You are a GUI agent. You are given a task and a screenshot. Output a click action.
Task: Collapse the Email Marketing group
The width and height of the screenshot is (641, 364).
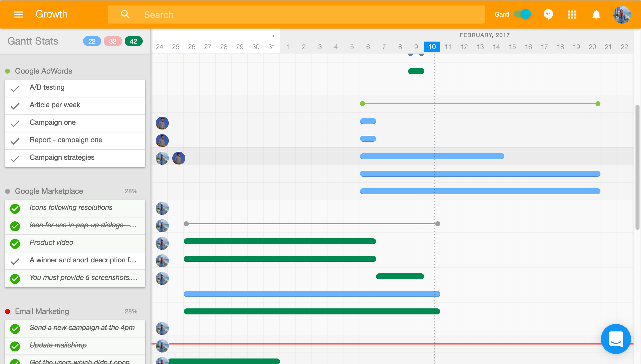coord(42,311)
